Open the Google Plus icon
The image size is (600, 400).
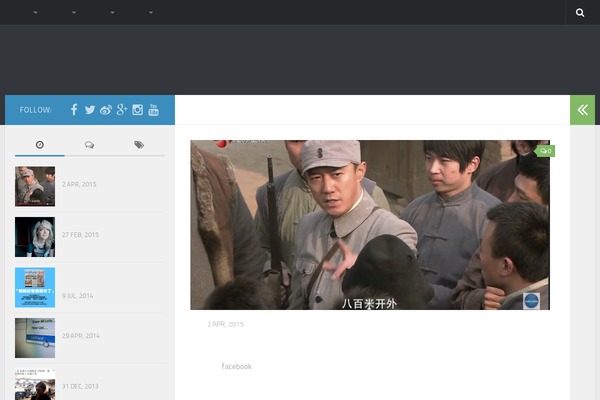point(122,110)
